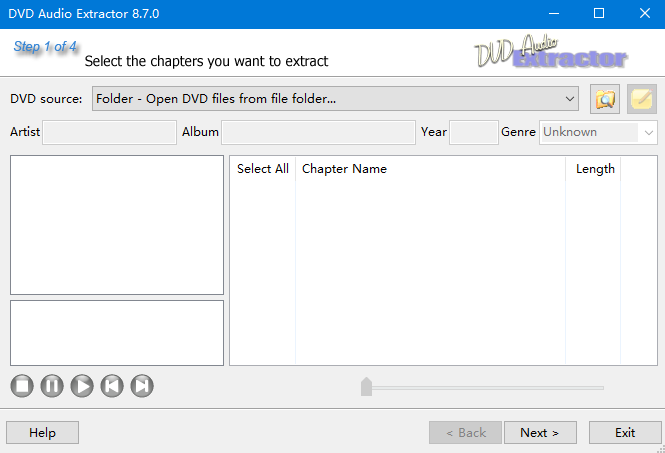Jump to previous chapter icon
Image resolution: width=665 pixels, height=453 pixels.
(112, 386)
